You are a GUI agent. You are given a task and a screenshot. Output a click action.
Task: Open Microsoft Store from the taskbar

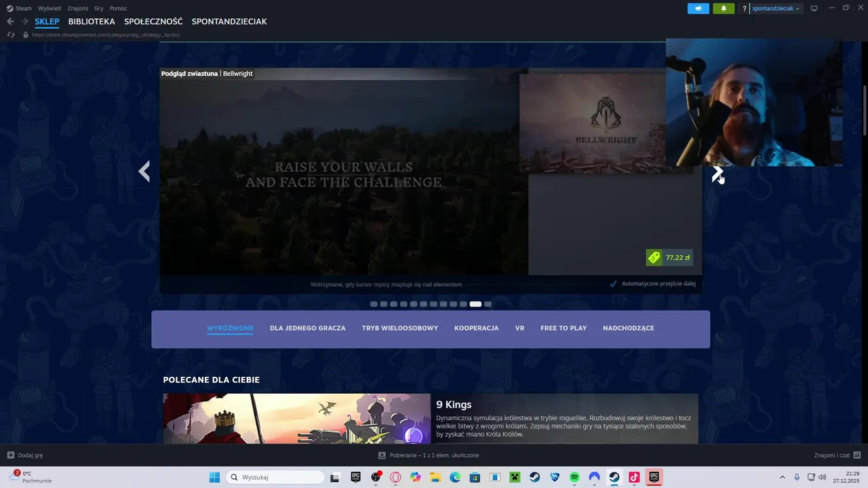click(x=475, y=477)
